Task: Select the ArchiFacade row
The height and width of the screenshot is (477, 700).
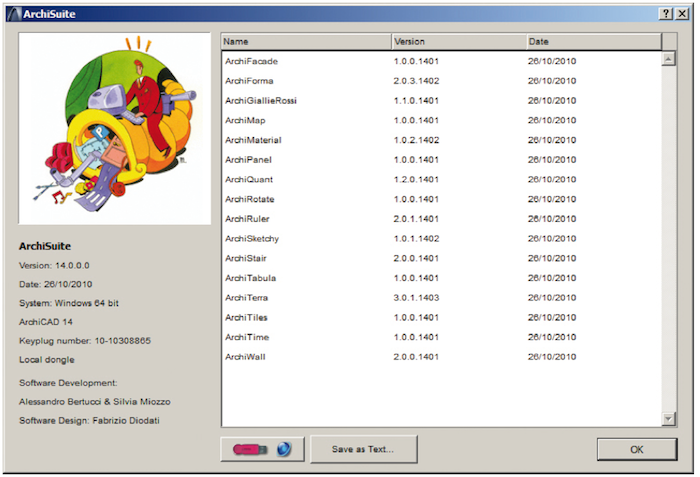Action: tap(441, 61)
